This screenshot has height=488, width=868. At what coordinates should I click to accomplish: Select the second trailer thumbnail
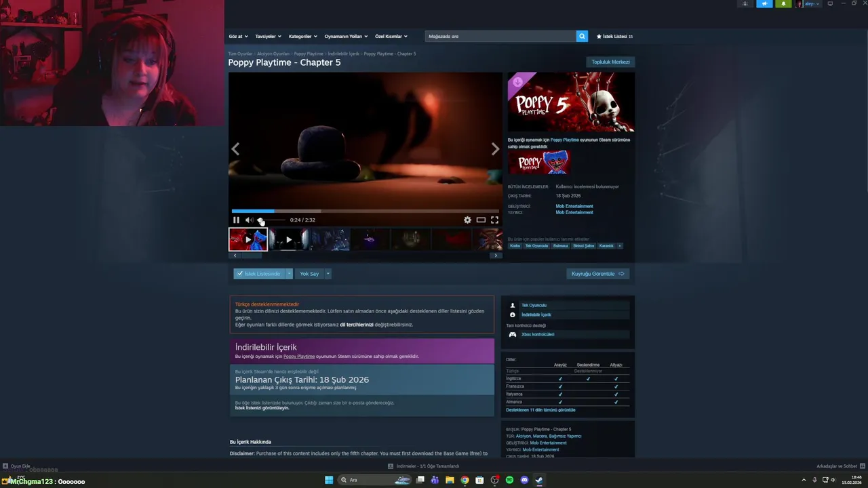point(288,239)
